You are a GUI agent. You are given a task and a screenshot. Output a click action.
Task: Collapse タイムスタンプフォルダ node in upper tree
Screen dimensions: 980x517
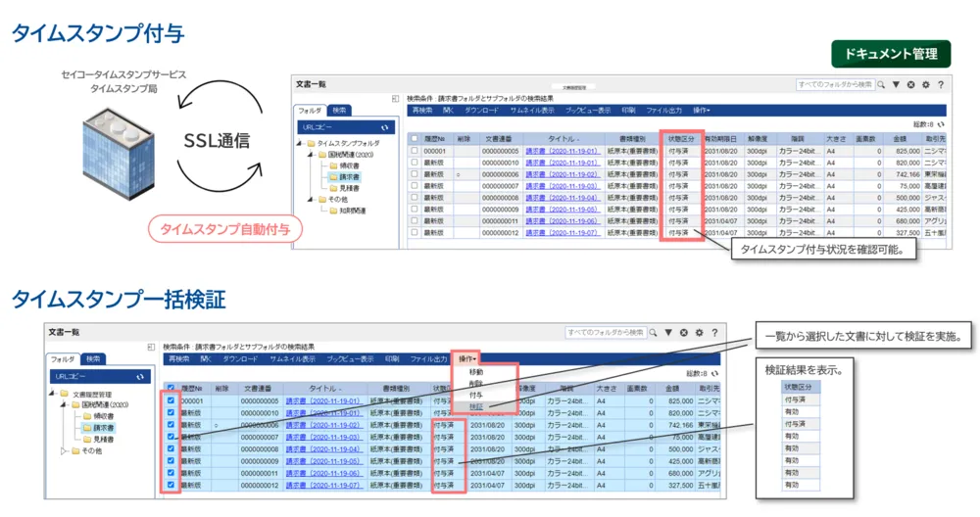pyautogui.click(x=300, y=144)
